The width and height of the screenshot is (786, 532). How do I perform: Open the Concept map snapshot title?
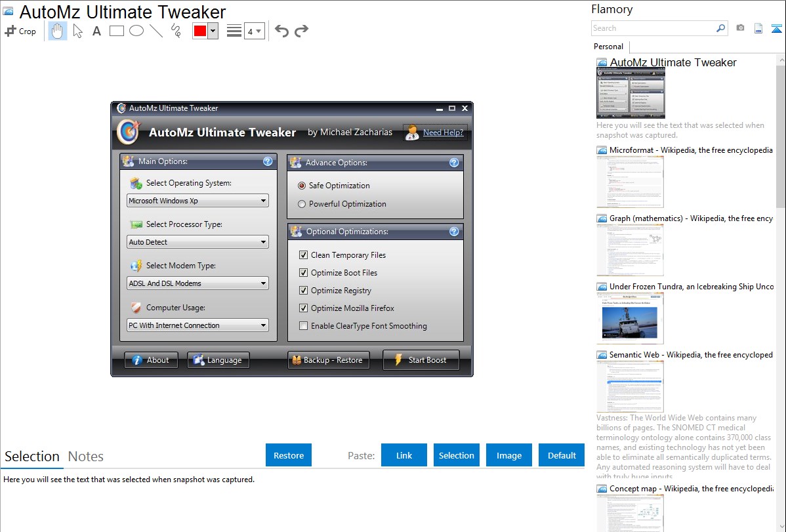[x=692, y=488]
